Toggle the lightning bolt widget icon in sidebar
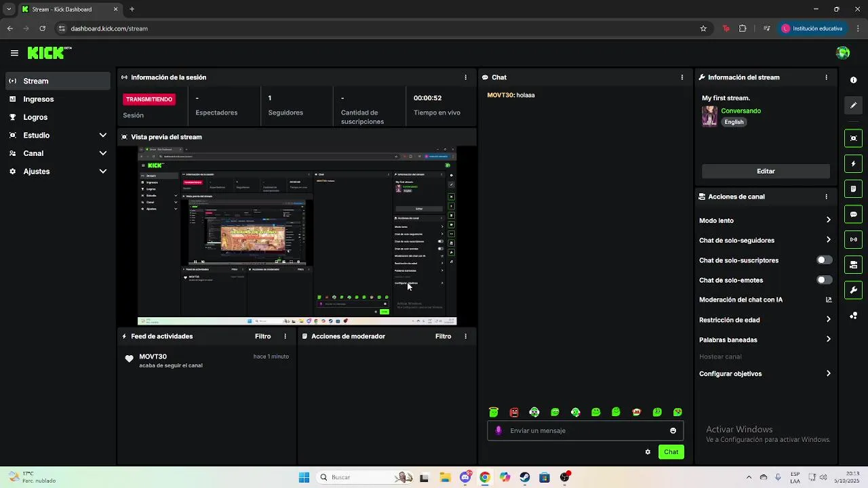The image size is (868, 488). pos(853,164)
